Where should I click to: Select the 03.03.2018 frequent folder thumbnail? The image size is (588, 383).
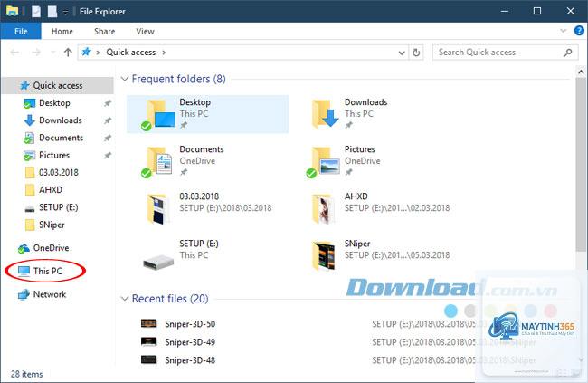tap(157, 209)
